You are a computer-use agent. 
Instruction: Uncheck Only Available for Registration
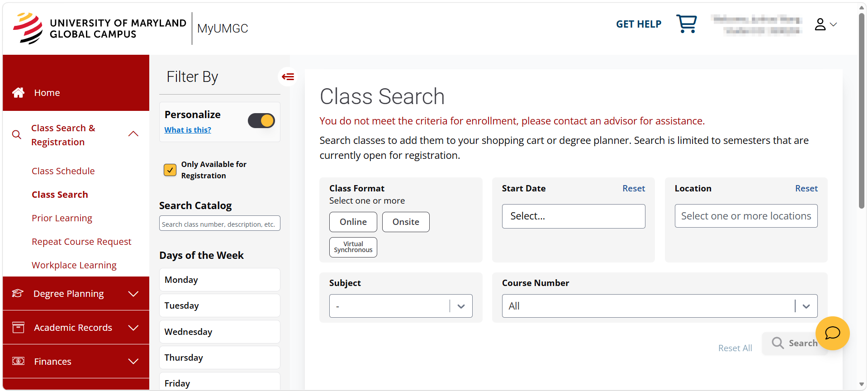pos(170,170)
